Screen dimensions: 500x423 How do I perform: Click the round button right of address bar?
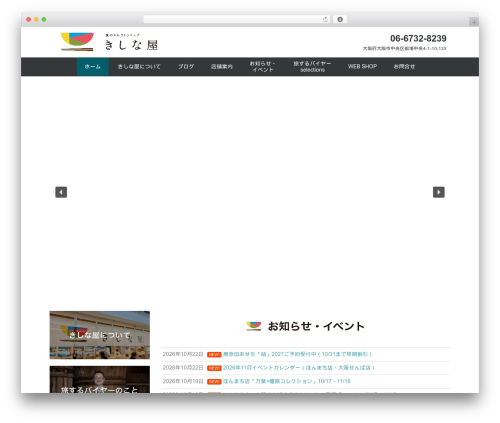(x=340, y=19)
